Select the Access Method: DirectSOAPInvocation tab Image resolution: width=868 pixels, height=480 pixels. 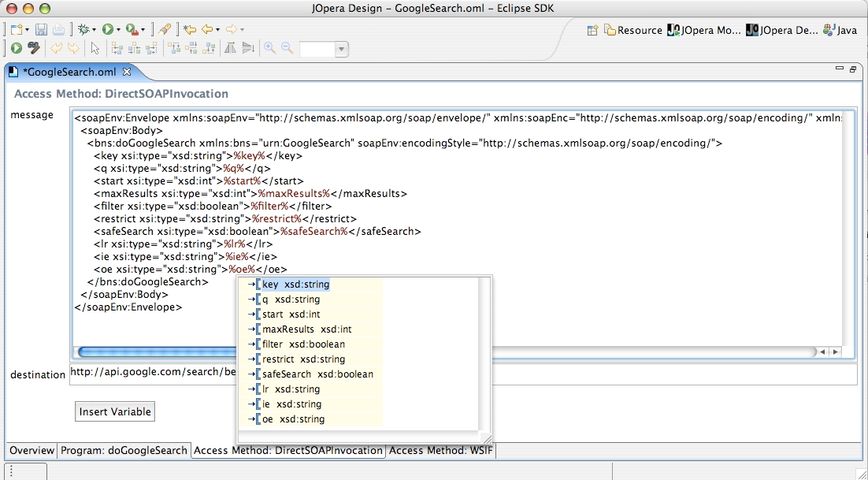(x=287, y=450)
